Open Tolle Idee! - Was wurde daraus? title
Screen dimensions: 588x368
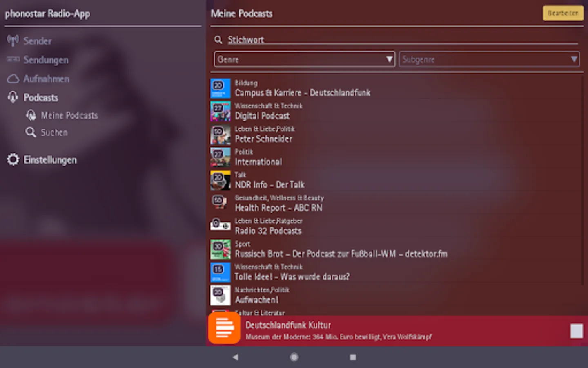tap(292, 277)
